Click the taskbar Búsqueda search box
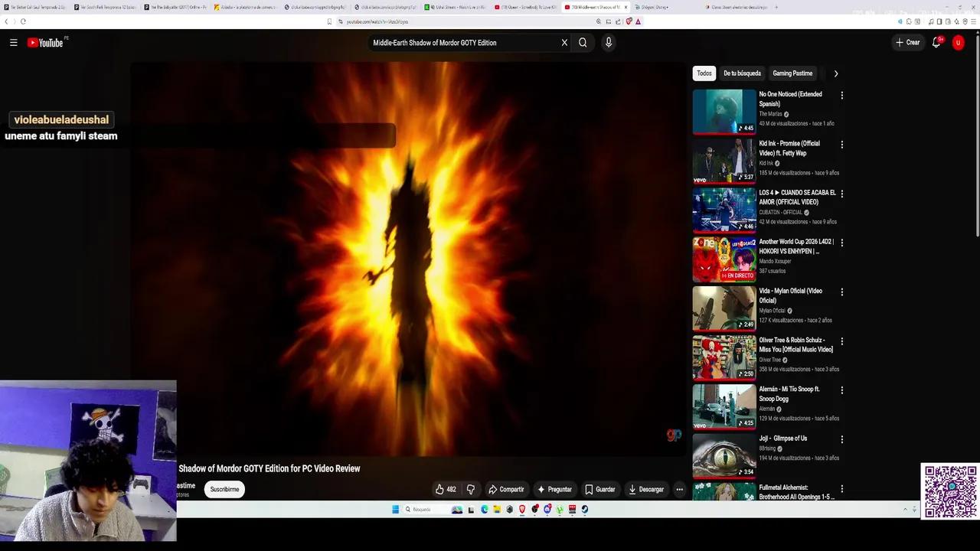This screenshot has width=980, height=551. (433, 509)
